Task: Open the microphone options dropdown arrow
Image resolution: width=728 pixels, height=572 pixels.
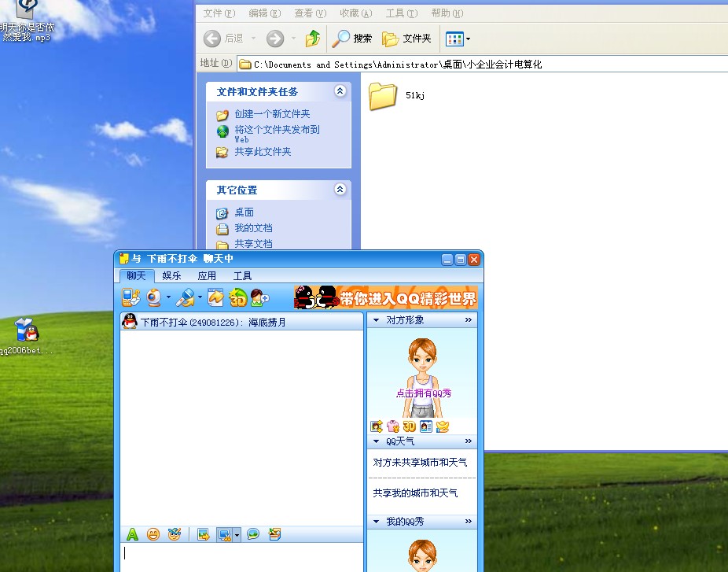Action: point(200,297)
